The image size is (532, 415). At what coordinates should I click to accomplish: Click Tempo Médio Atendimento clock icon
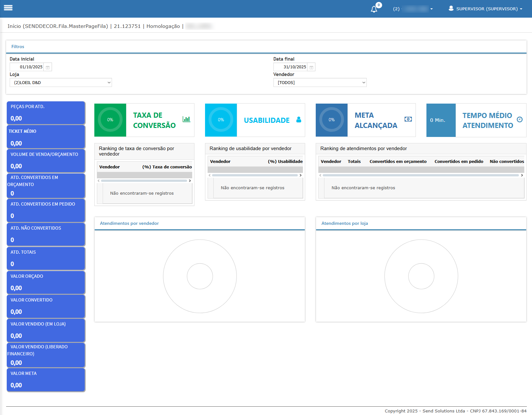click(520, 120)
